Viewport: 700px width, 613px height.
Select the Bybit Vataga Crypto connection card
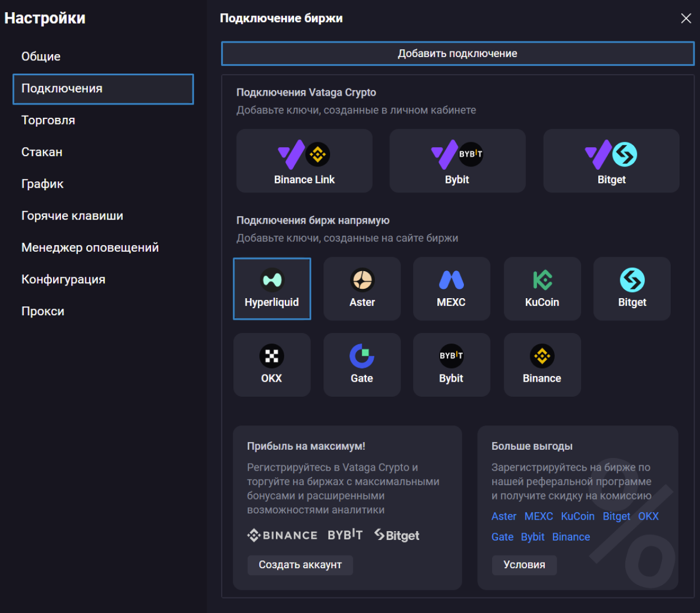[x=457, y=161]
